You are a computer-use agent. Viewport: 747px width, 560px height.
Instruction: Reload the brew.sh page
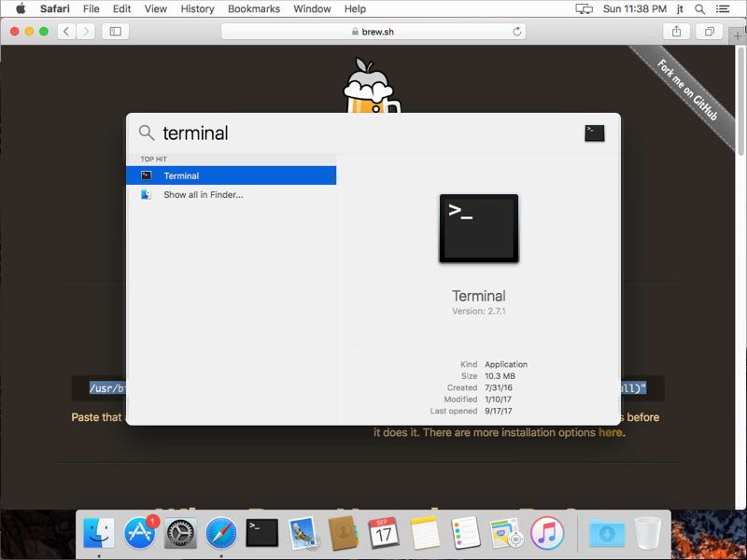[516, 32]
